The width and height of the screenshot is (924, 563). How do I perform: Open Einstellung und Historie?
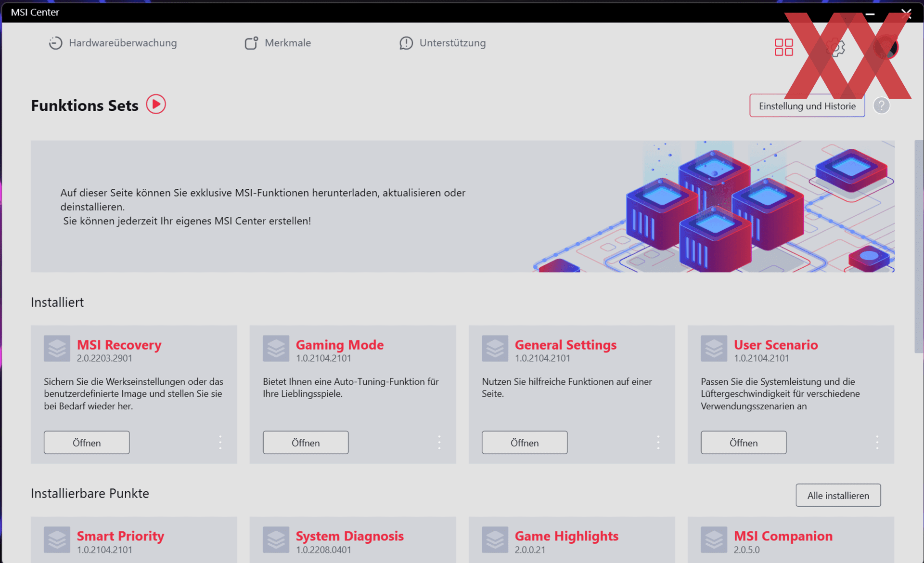click(807, 106)
